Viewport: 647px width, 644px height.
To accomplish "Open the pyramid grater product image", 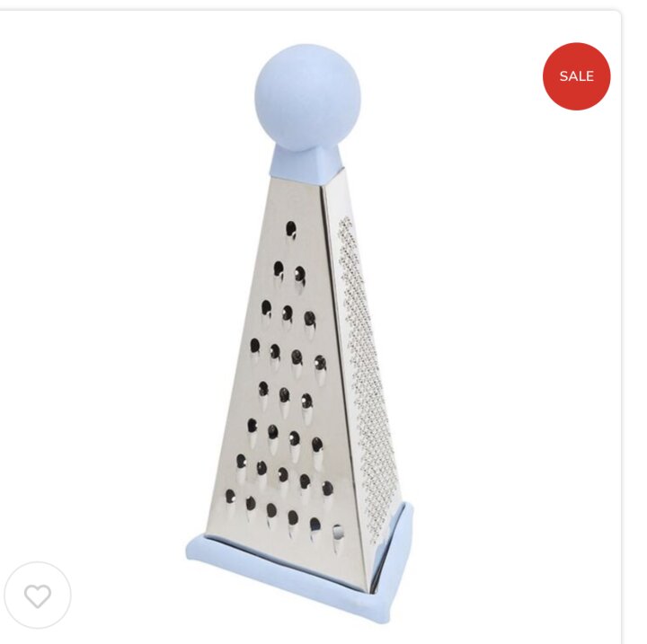I will [x=300, y=330].
